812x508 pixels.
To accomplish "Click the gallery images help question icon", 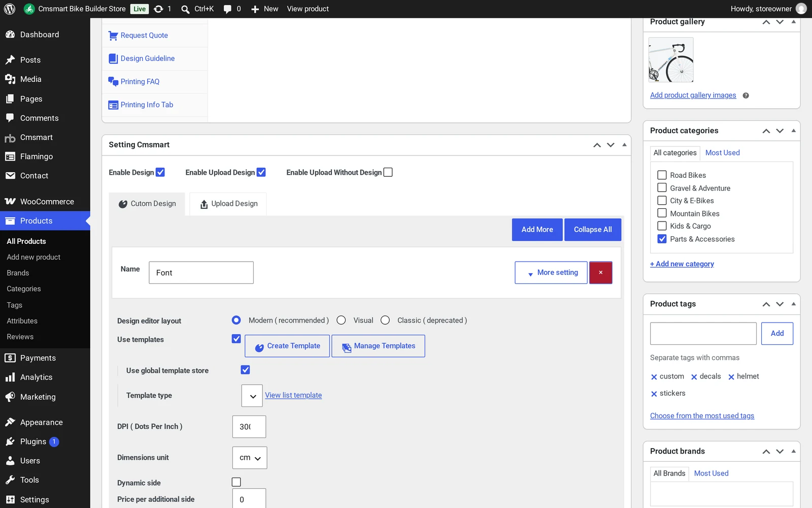I will 746,96.
